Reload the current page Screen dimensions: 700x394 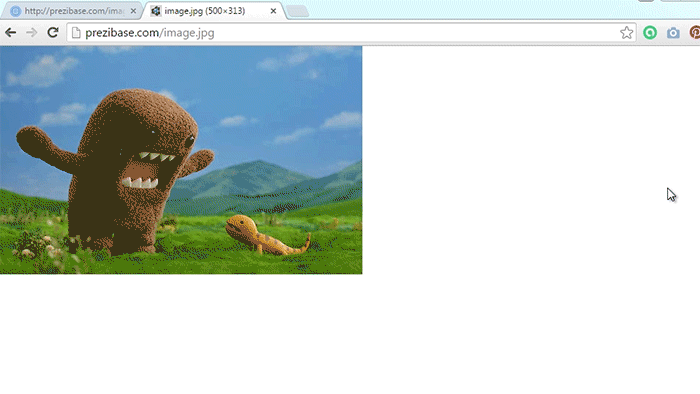pyautogui.click(x=53, y=33)
